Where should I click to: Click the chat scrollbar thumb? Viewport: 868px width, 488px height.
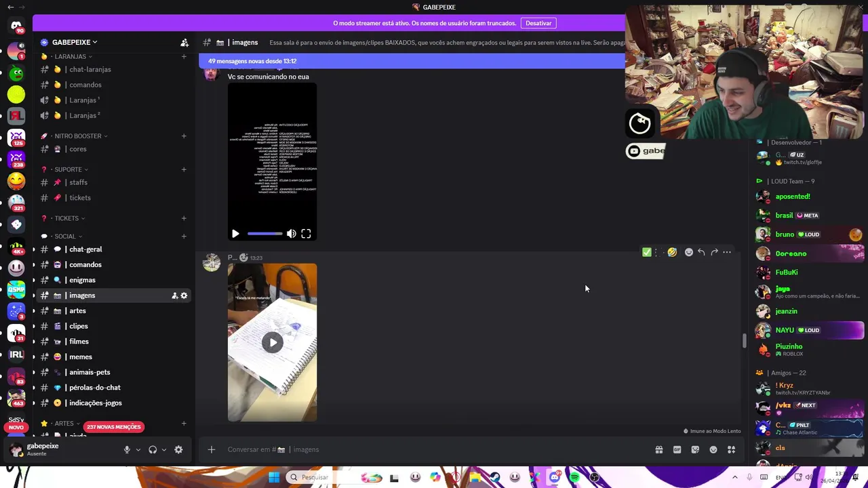744,341
